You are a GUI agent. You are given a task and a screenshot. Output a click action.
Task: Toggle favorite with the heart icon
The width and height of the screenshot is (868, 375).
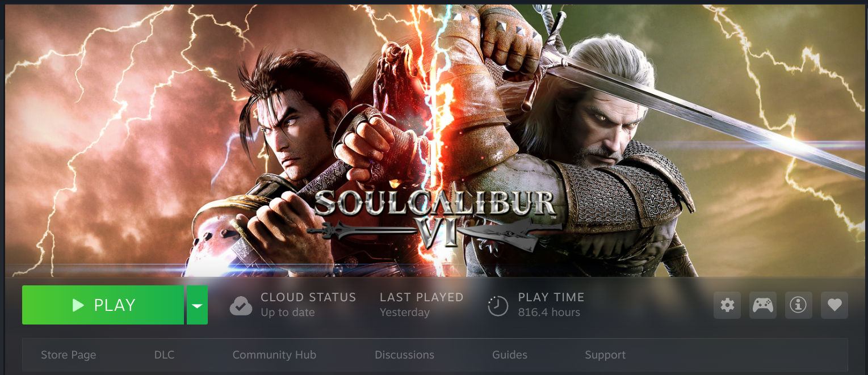click(834, 305)
